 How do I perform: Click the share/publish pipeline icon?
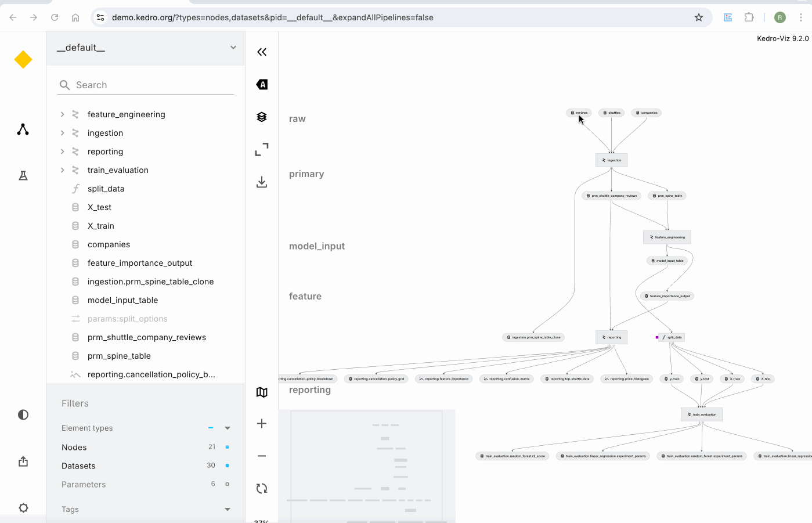click(23, 461)
